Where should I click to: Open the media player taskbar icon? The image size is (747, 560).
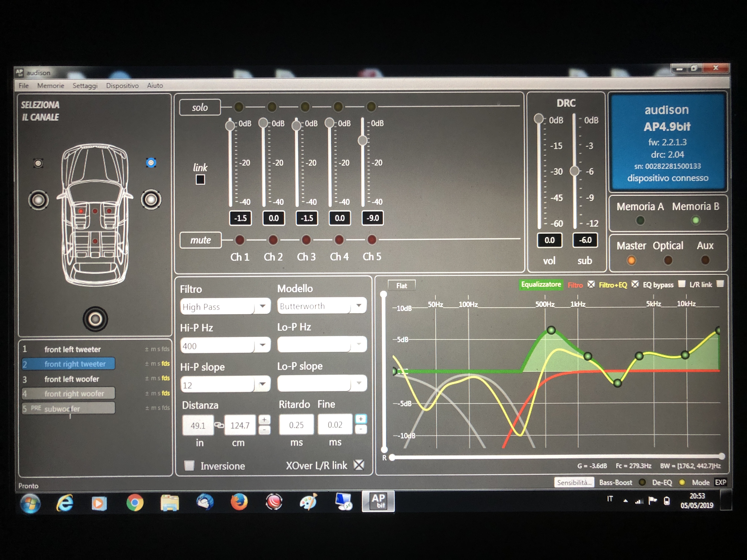click(x=99, y=503)
